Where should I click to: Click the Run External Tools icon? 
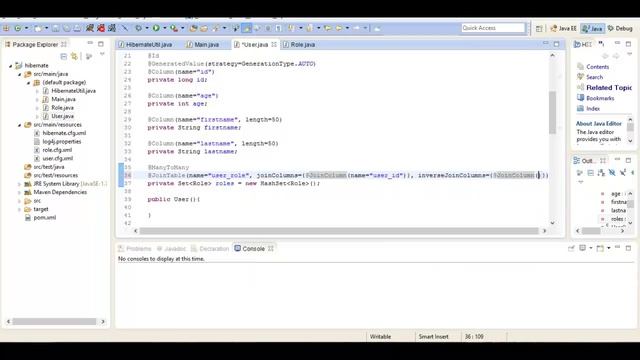(174, 28)
